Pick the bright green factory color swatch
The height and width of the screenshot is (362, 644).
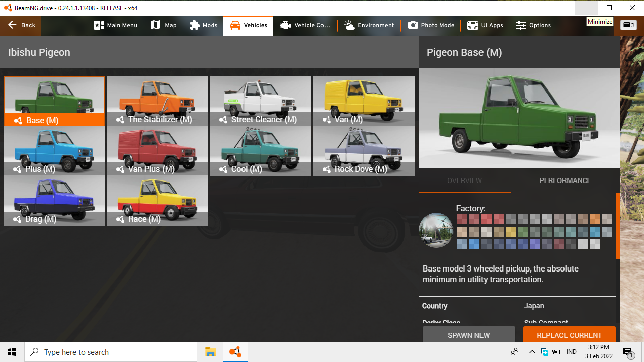[x=523, y=232]
